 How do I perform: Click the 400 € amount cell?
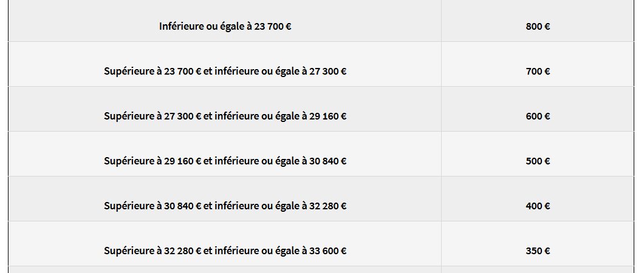point(538,199)
